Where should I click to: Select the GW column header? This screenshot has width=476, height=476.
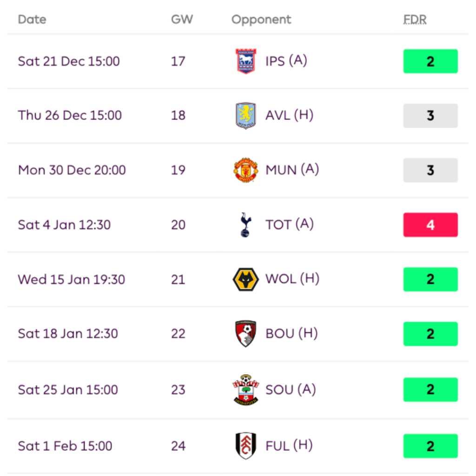click(182, 20)
